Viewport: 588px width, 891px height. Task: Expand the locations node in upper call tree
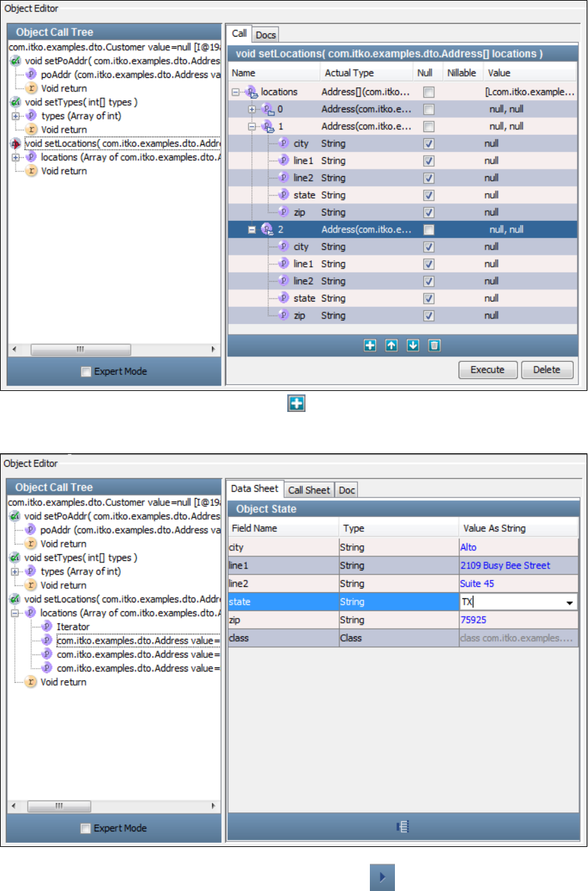coord(16,157)
